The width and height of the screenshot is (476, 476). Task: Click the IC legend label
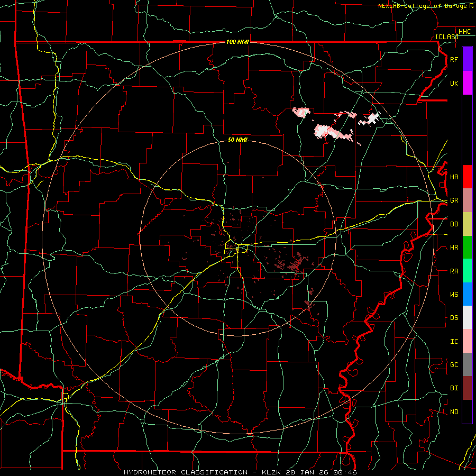pos(454,342)
